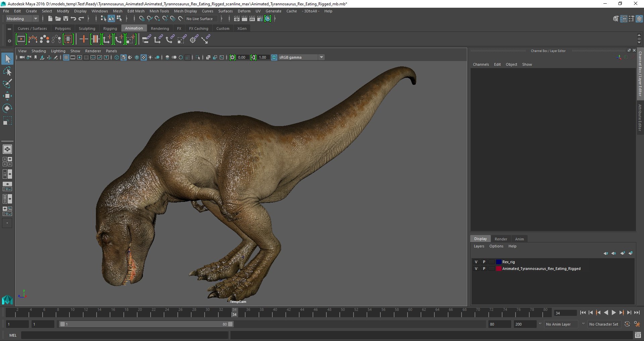
Task: Click the Save Scene icon
Action: (x=65, y=19)
